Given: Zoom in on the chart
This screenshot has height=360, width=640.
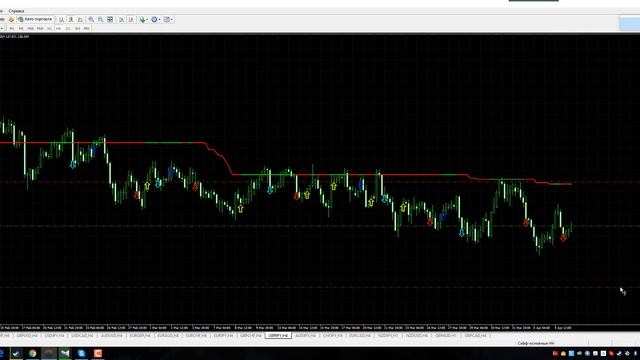Looking at the screenshot, I should coord(91,19).
